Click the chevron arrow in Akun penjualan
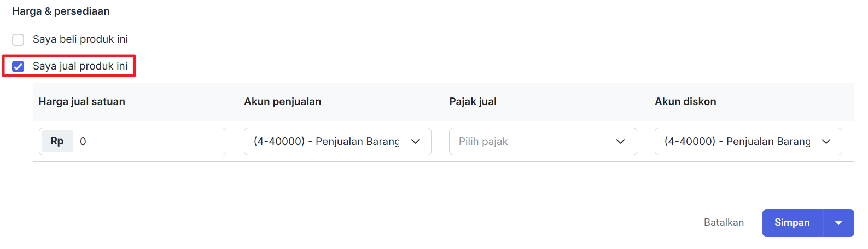 (416, 142)
